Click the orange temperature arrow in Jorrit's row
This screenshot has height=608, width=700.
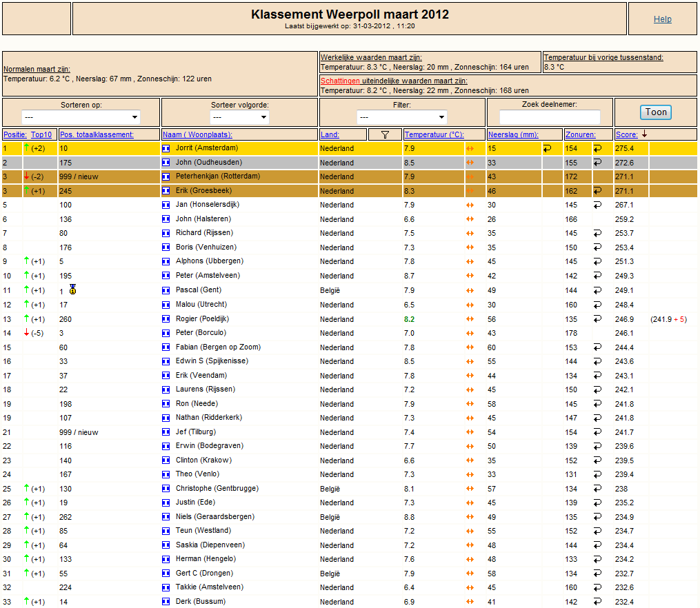(470, 148)
